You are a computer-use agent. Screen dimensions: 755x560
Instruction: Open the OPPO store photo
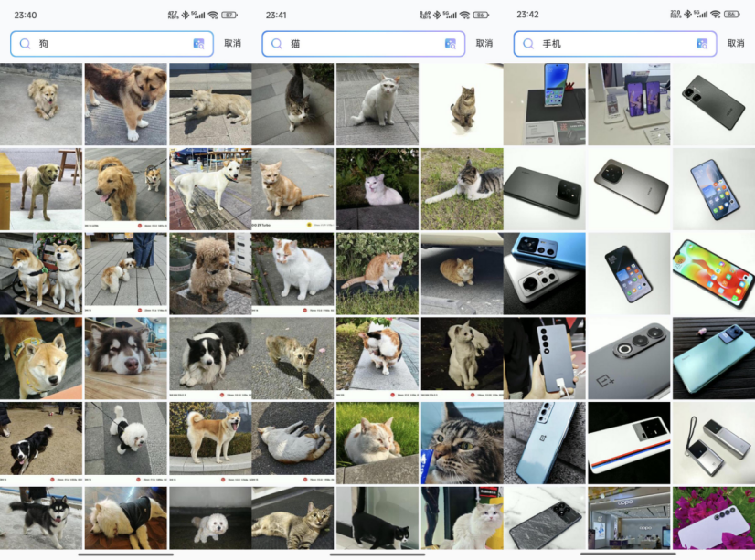(x=629, y=518)
